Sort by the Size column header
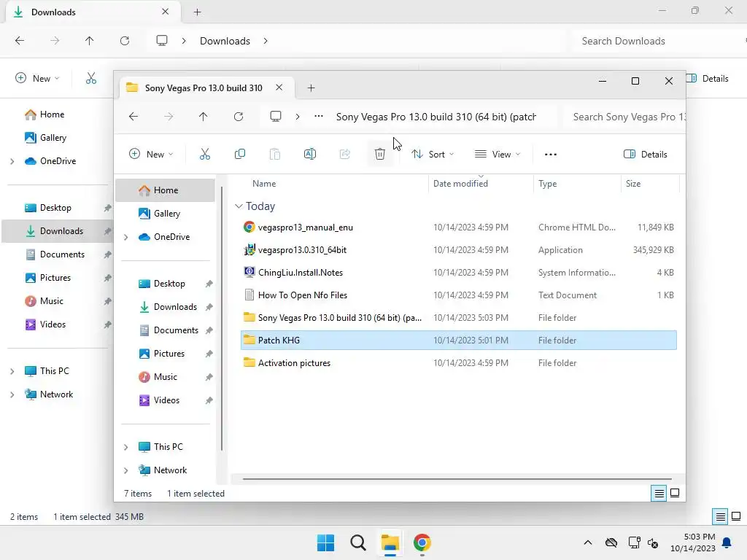The width and height of the screenshot is (747, 560). click(632, 183)
